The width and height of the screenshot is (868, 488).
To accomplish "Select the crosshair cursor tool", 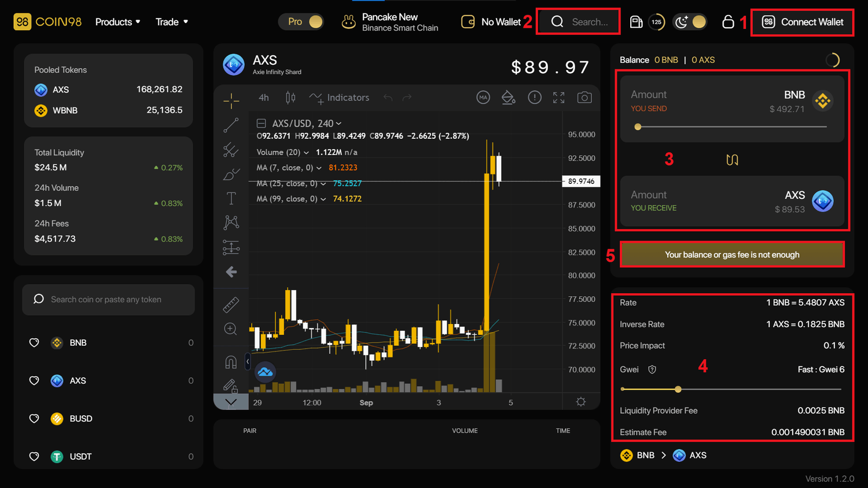I will coord(231,101).
